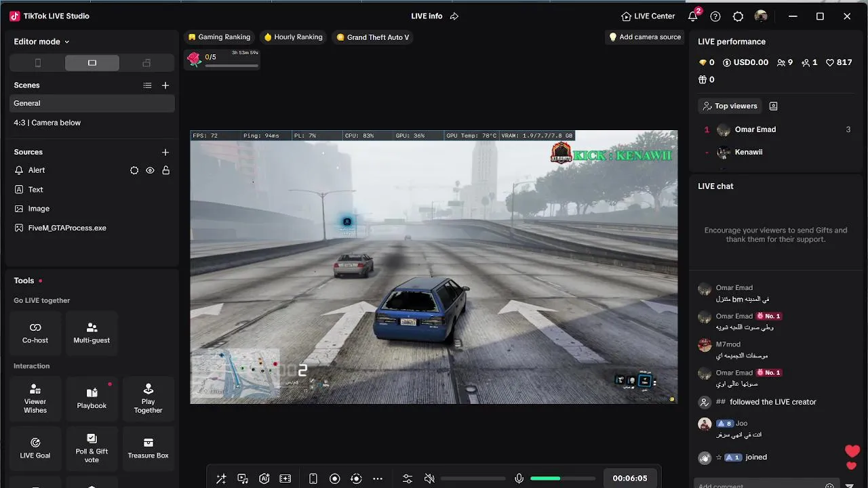Open the Play Together tool
The image size is (868, 488).
148,399
